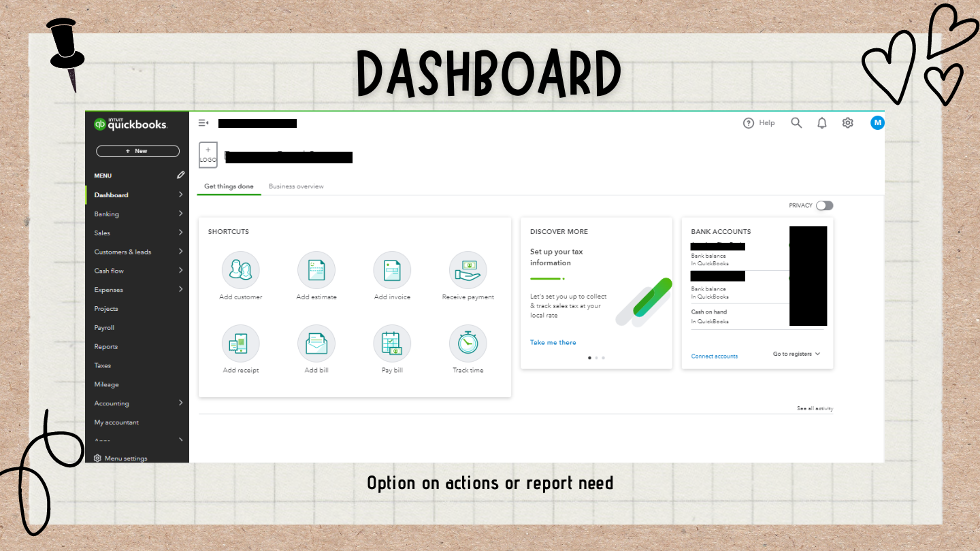Expand the Accounting submenu chevron
The image size is (980, 551).
pyautogui.click(x=181, y=403)
